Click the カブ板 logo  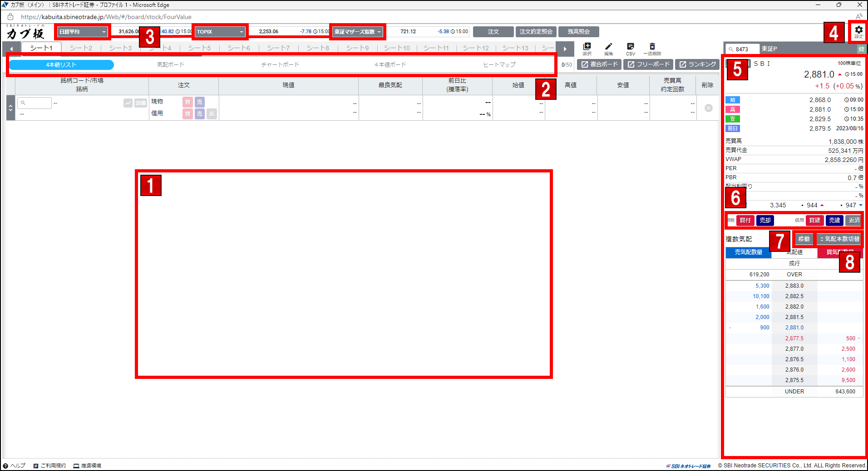click(x=26, y=33)
